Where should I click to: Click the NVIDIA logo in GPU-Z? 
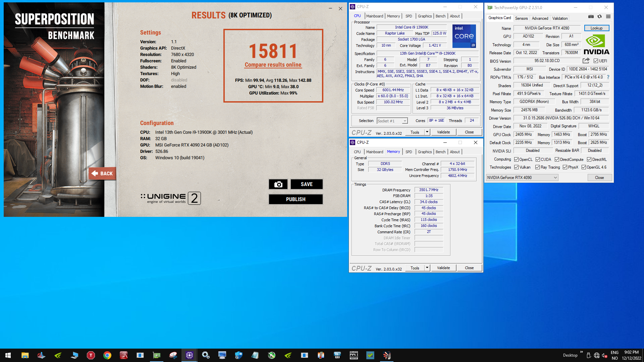point(596,45)
